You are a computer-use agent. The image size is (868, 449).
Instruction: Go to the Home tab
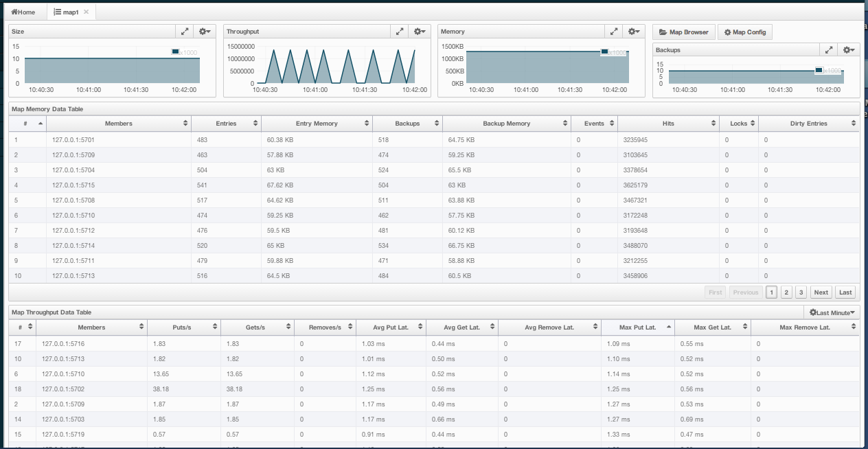pos(23,12)
